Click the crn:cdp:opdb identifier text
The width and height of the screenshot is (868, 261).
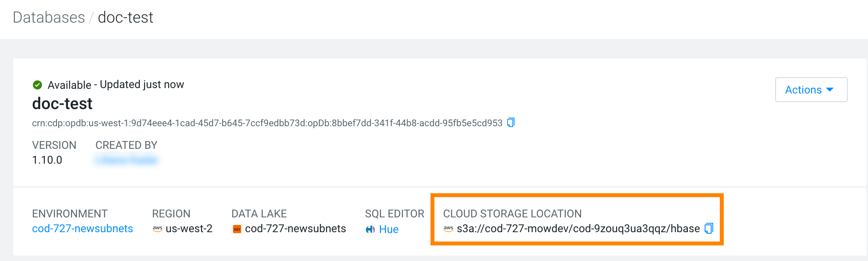click(267, 123)
